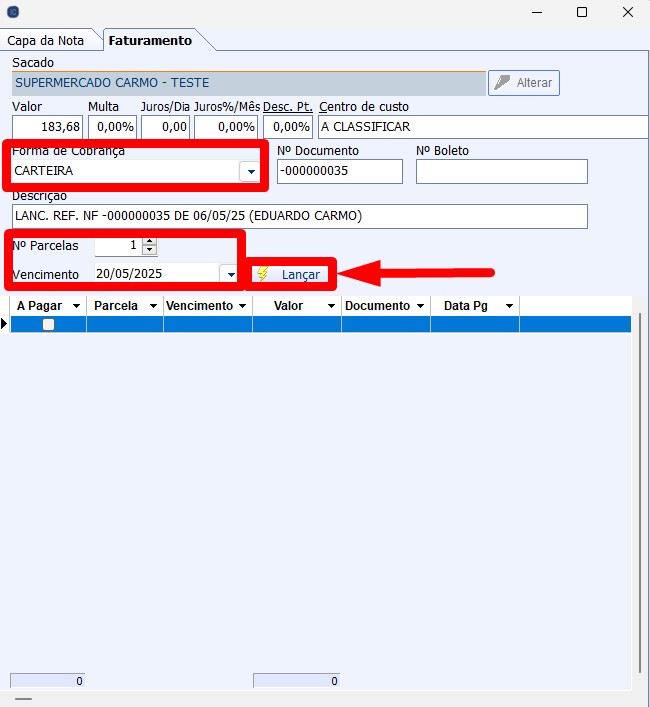Click the grid vertical scrollbar
Screen dimensions: 650x707
640,494
